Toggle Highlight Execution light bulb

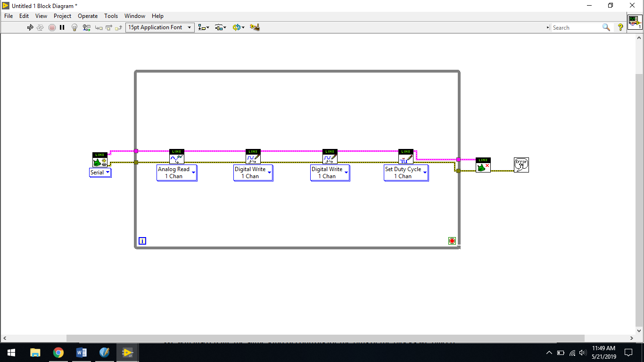(x=74, y=27)
